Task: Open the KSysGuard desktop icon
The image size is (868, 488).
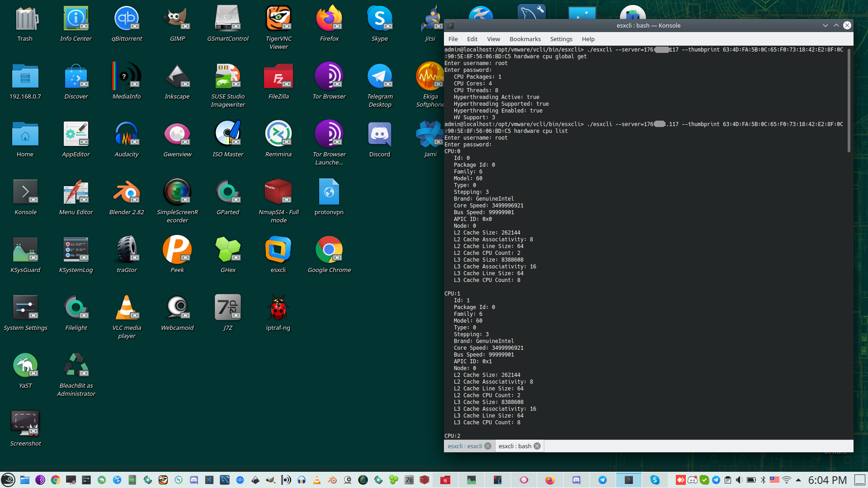Action: pyautogui.click(x=25, y=250)
